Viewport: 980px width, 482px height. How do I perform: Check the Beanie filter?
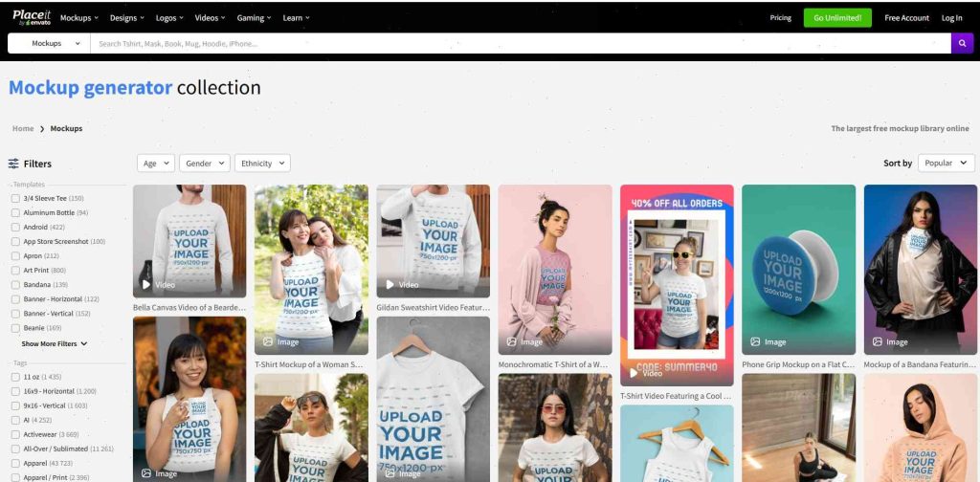coord(15,328)
